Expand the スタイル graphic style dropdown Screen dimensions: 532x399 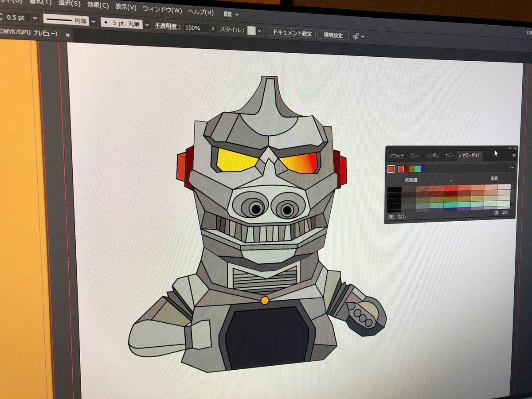260,31
